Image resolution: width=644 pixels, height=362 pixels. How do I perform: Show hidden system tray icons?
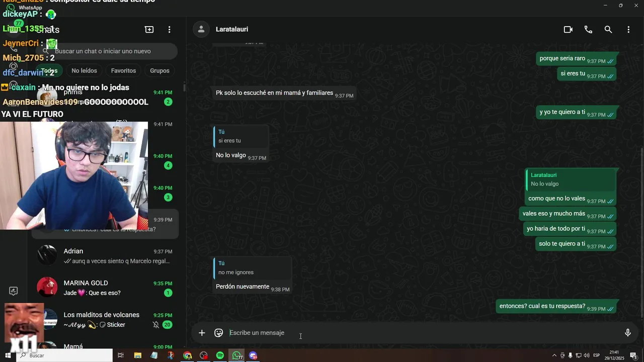tap(554, 355)
